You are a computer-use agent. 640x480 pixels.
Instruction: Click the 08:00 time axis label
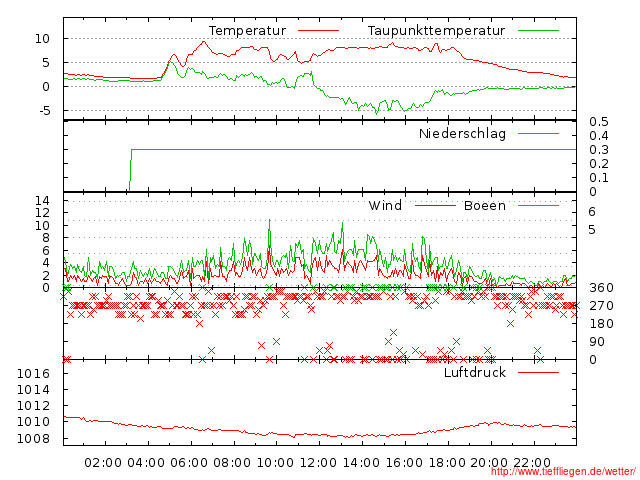point(232,463)
